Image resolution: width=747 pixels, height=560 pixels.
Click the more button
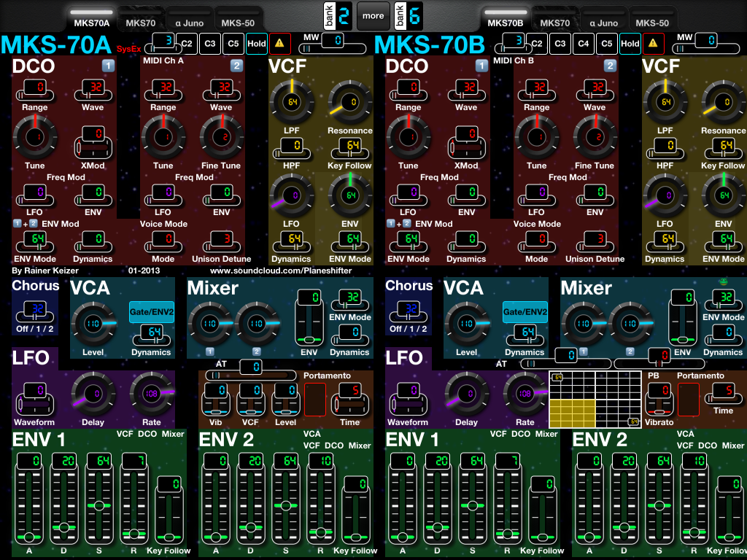(373, 16)
